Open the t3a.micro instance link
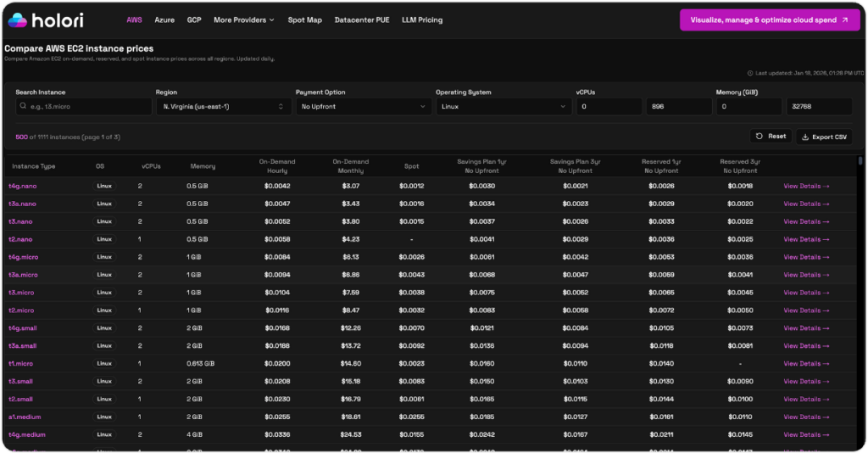 point(23,275)
